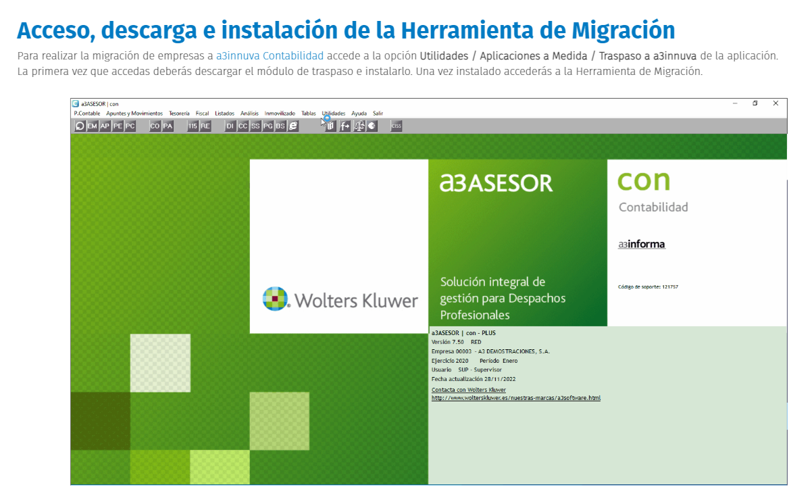Viewport: 812px width, 504px height.
Task: Click the CISS toolbar button
Action: tap(397, 126)
